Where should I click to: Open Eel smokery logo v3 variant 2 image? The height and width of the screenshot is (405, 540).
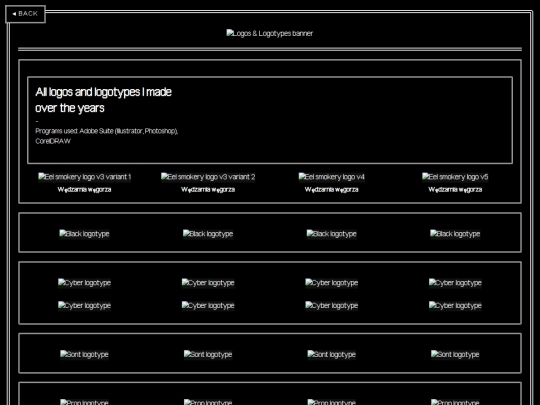[208, 177]
